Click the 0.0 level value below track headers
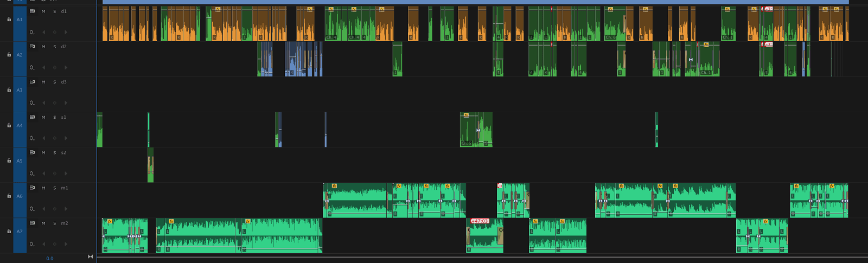 (x=50, y=259)
